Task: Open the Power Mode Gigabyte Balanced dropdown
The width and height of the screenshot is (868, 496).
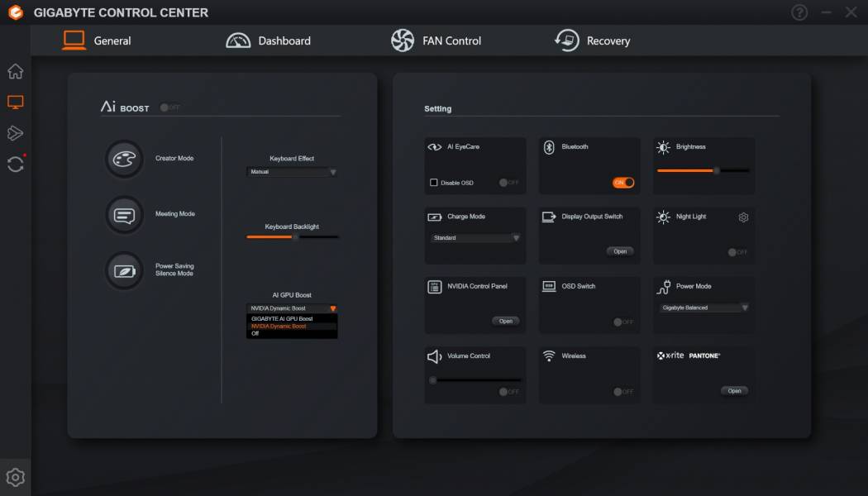Action: (x=704, y=308)
